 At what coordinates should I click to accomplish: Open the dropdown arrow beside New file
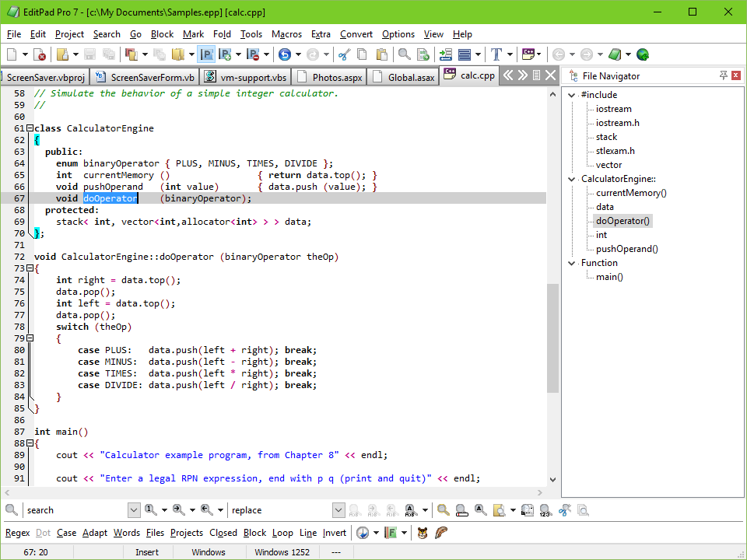pos(25,54)
